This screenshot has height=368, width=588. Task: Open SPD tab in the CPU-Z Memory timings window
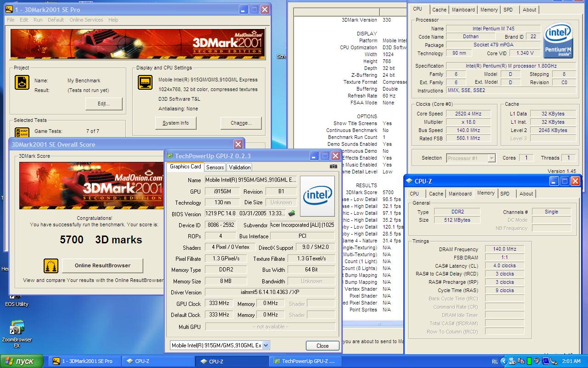pos(505,194)
